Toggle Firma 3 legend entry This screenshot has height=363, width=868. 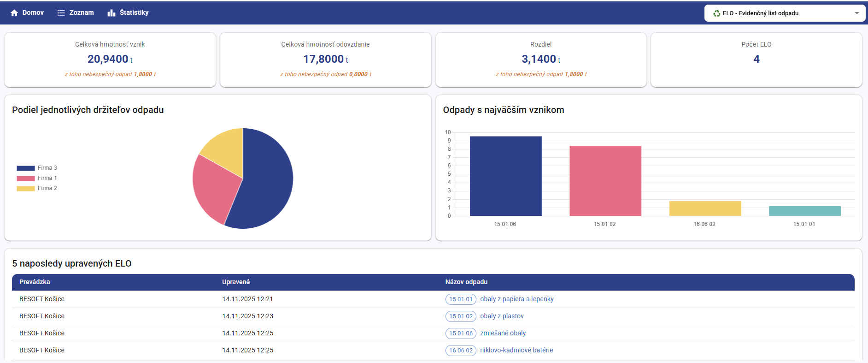[37, 168]
